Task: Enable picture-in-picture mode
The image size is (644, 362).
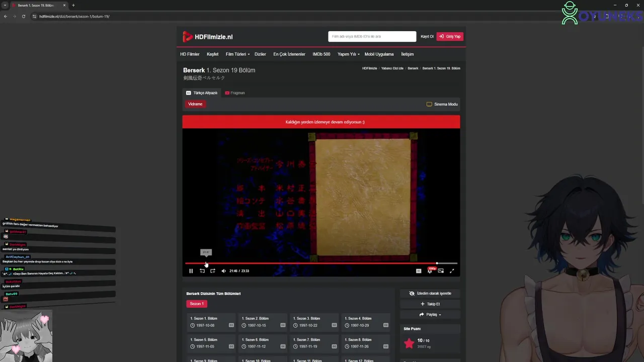Action: (x=441, y=271)
